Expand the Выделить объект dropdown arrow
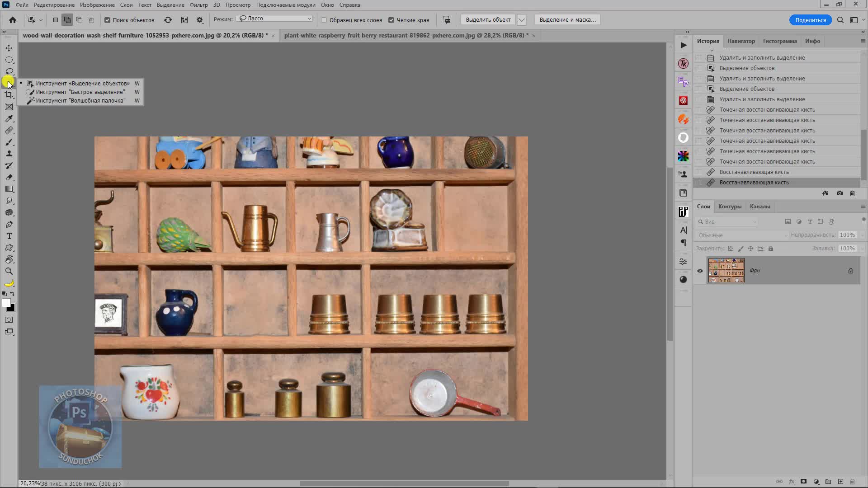 click(522, 20)
